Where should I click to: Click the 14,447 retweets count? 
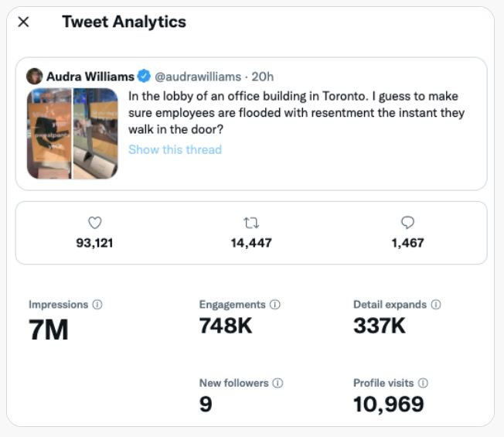click(x=251, y=243)
